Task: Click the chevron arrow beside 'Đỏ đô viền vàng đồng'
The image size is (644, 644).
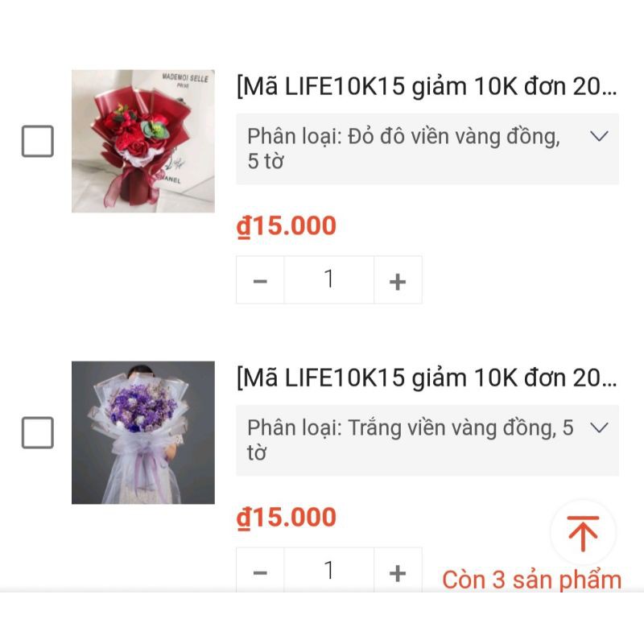Action: tap(599, 136)
